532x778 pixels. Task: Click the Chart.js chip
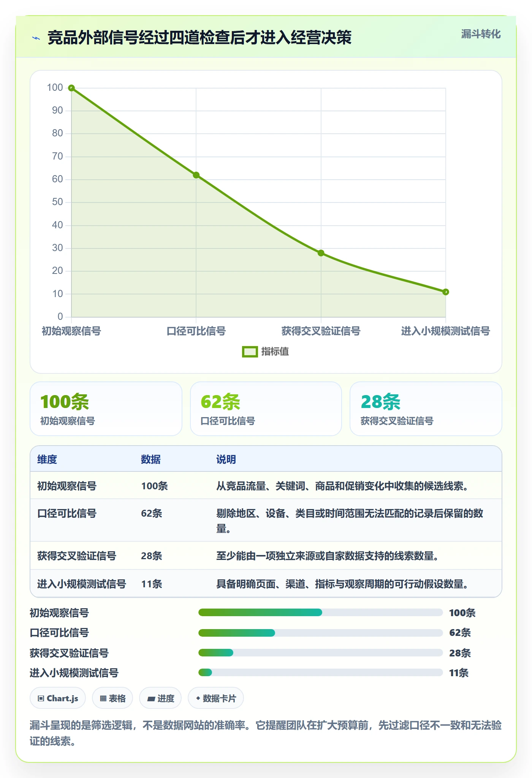(58, 698)
